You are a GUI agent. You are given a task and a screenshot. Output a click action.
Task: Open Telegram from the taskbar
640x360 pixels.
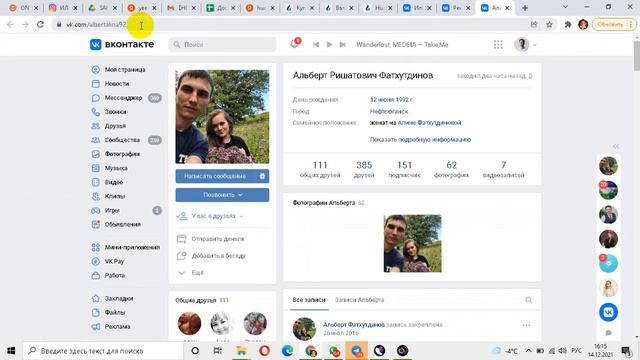pyautogui.click(x=356, y=351)
